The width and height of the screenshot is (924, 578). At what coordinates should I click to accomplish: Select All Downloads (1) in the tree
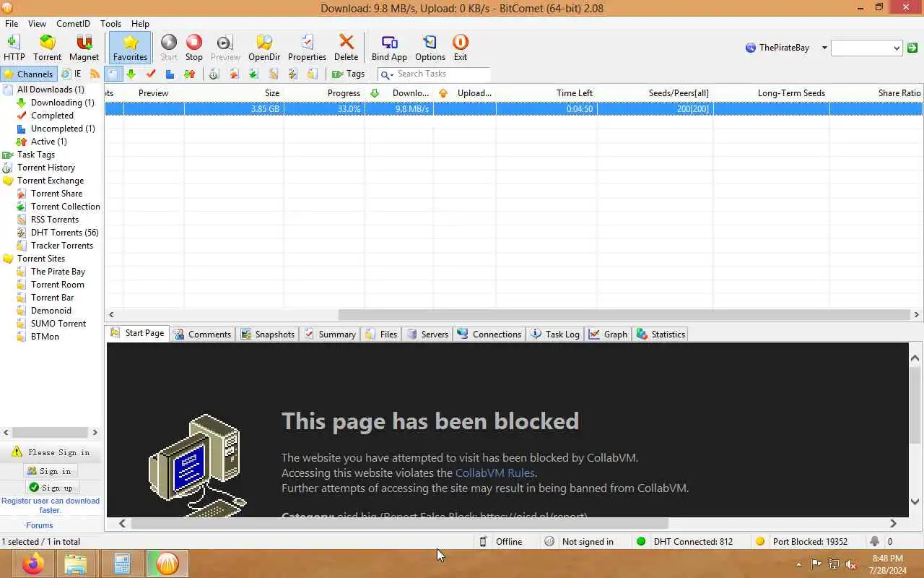(x=51, y=90)
